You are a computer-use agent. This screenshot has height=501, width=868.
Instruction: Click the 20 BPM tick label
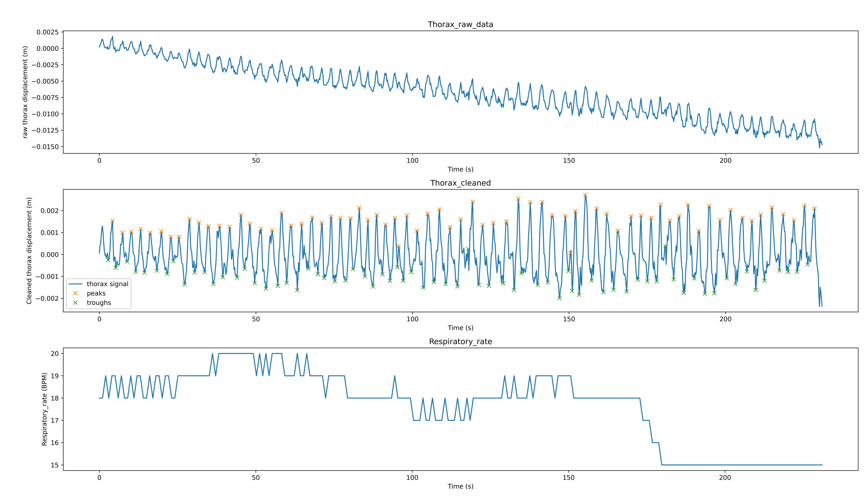(55, 353)
